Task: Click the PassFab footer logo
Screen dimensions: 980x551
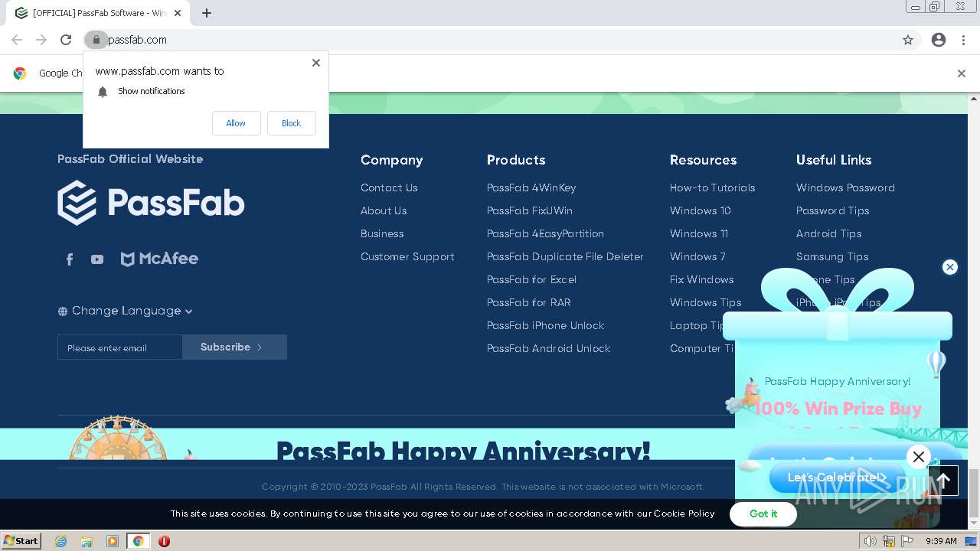Action: (151, 203)
